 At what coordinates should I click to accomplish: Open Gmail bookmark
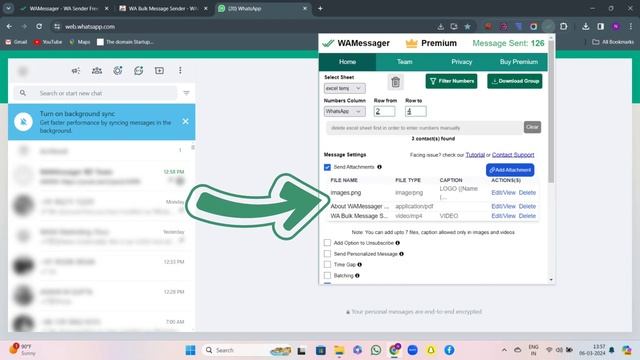tap(16, 42)
